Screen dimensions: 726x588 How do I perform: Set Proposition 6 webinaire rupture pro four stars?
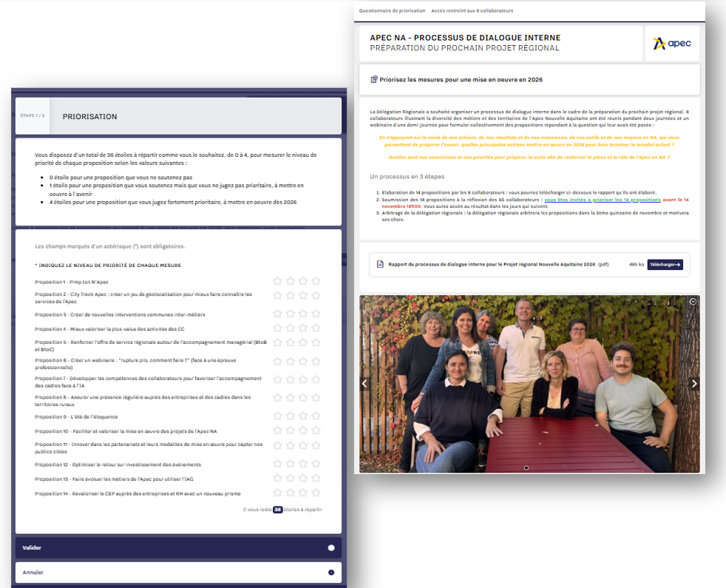click(x=316, y=361)
